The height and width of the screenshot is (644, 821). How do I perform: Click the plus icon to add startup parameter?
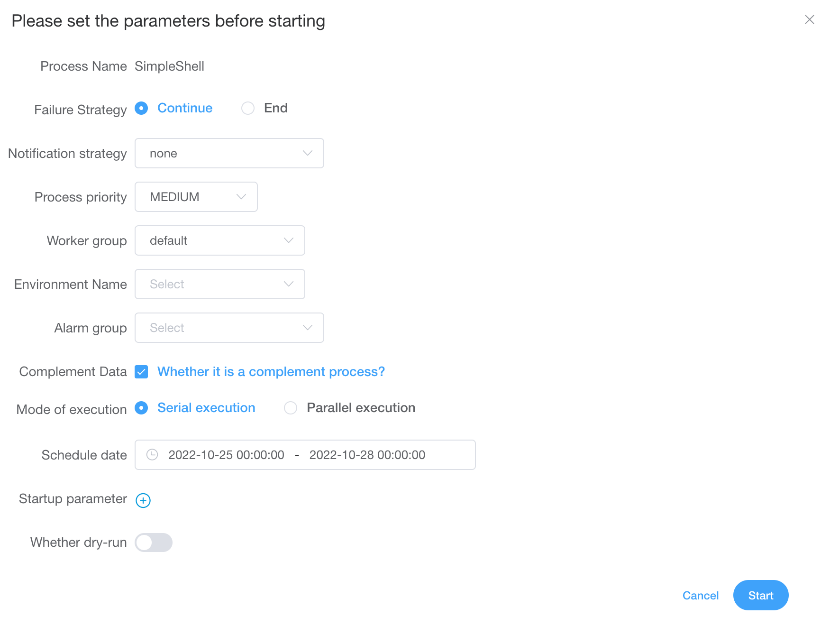143,500
